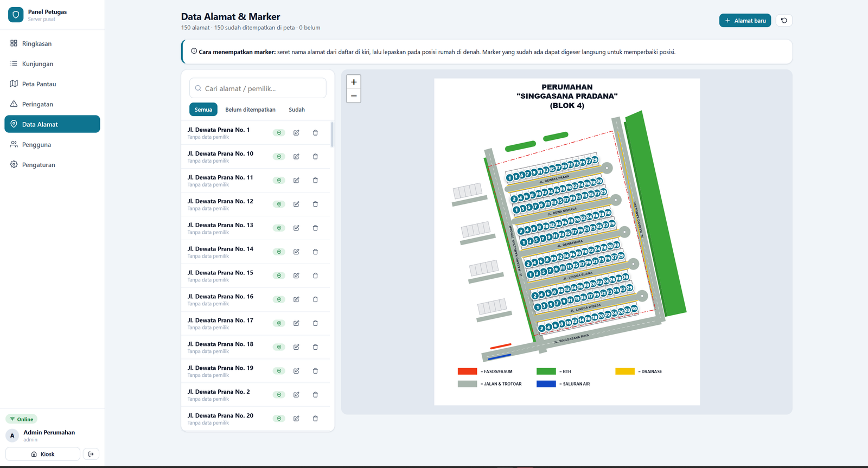Log out using the exit icon
Screen dimensions: 868x468
(x=91, y=454)
